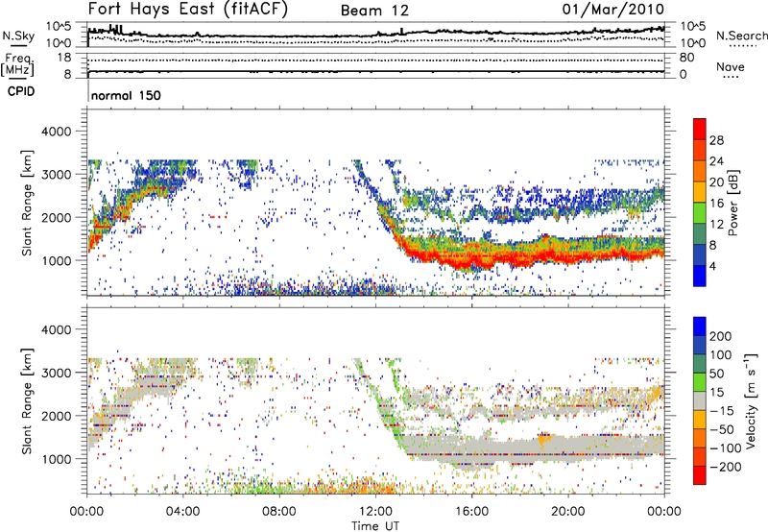The height and width of the screenshot is (532, 768).
Task: Click the Power [dB] colorbar label
Action: coord(733,203)
